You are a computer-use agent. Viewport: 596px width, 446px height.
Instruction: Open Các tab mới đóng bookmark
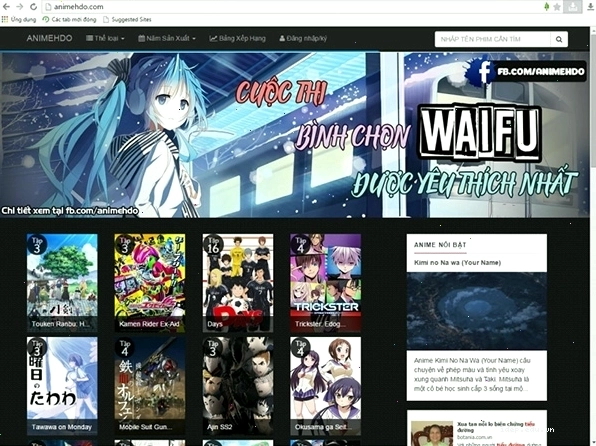pyautogui.click(x=69, y=19)
